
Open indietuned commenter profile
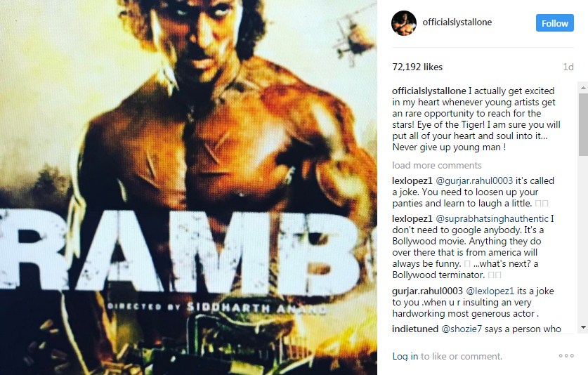(x=415, y=329)
